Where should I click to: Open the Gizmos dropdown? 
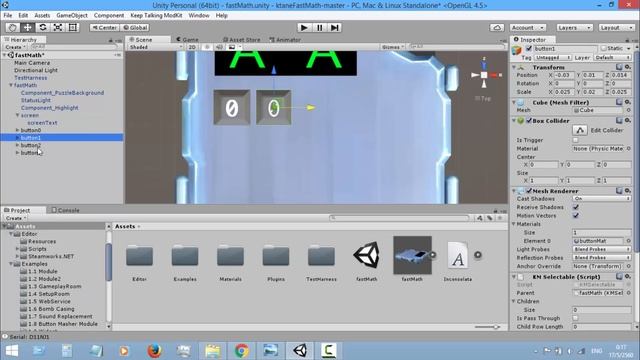(x=392, y=47)
